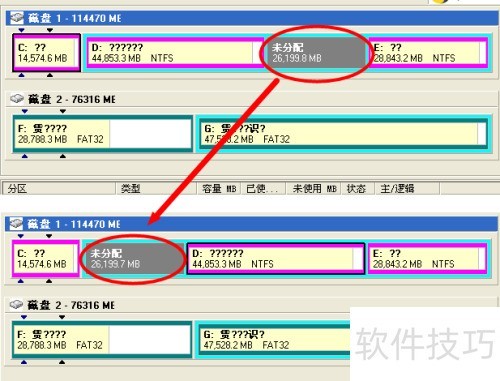Sort by the 容量 MB column header
The height and width of the screenshot is (381, 500).
coord(218,189)
